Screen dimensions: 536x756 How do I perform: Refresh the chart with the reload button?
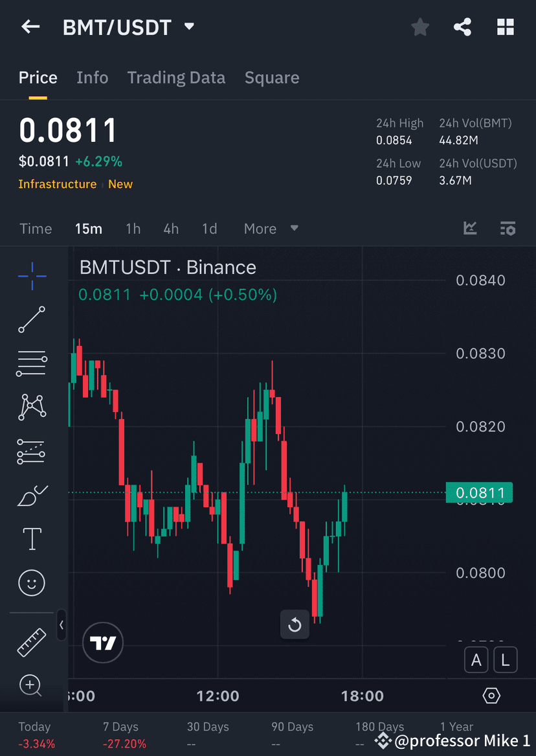tap(295, 624)
